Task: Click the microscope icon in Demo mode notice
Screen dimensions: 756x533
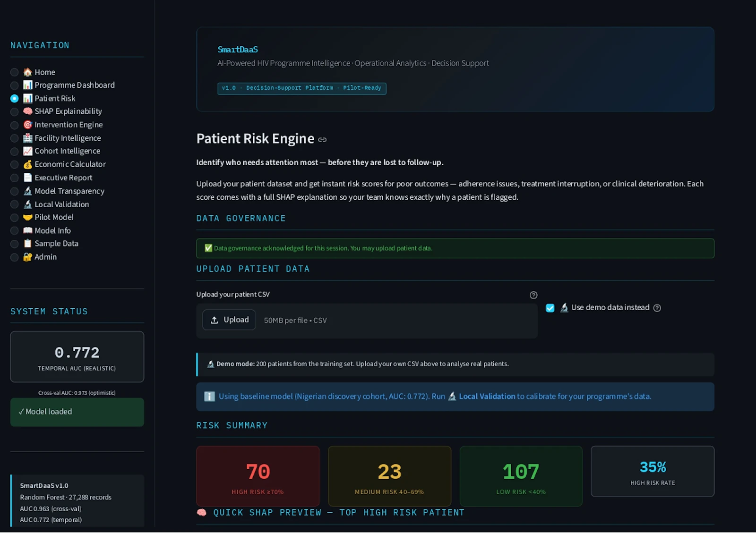Action: tap(211, 364)
